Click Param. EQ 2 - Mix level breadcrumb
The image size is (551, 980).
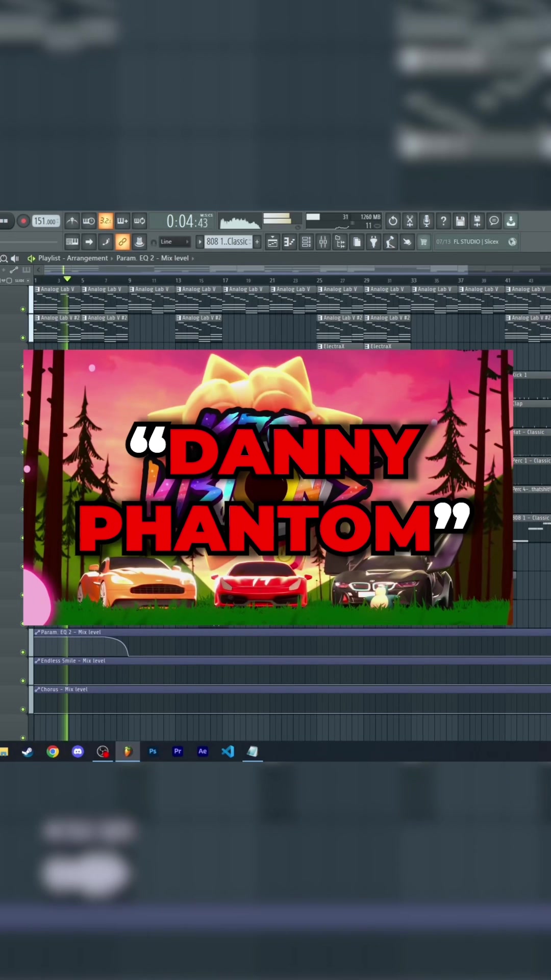coord(153,258)
